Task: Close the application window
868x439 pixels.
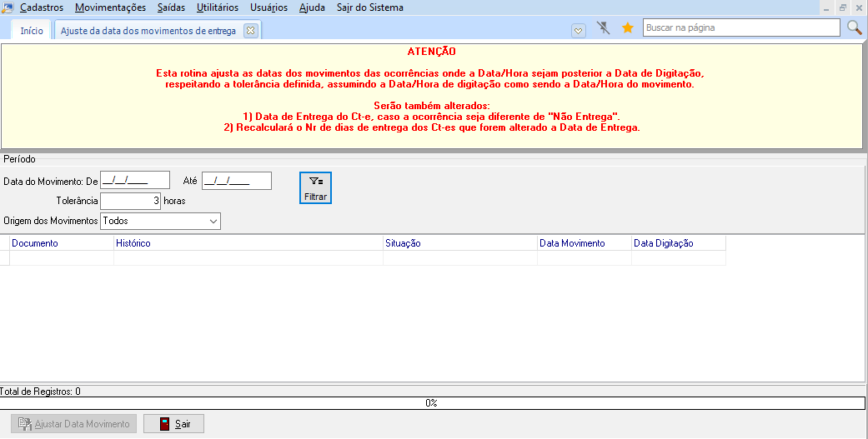Action: tap(859, 7)
